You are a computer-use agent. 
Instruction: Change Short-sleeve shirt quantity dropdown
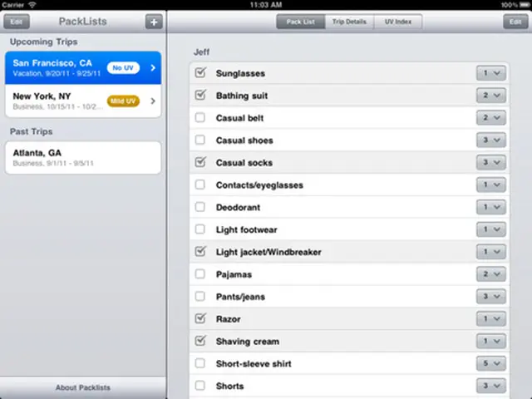[x=490, y=363]
